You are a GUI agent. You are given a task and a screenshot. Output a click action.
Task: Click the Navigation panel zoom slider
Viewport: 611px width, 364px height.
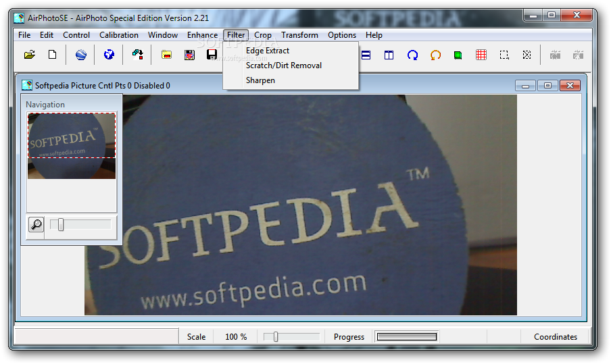point(80,225)
